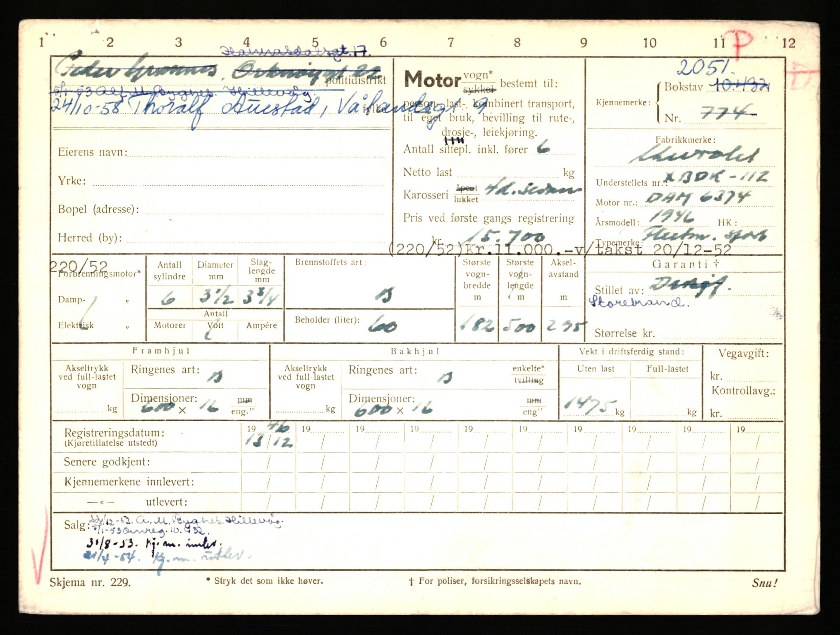This screenshot has width=840, height=635.
Task: Click the 'Full-lastet' column header
Action: pyautogui.click(x=668, y=369)
